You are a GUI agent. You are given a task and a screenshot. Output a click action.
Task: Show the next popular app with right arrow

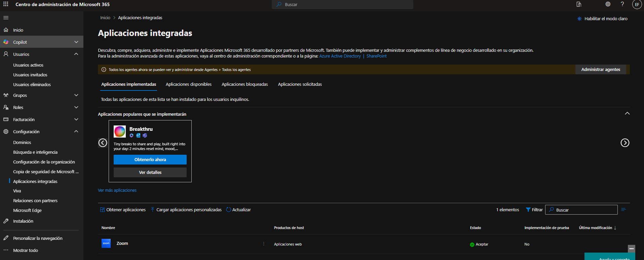point(625,143)
